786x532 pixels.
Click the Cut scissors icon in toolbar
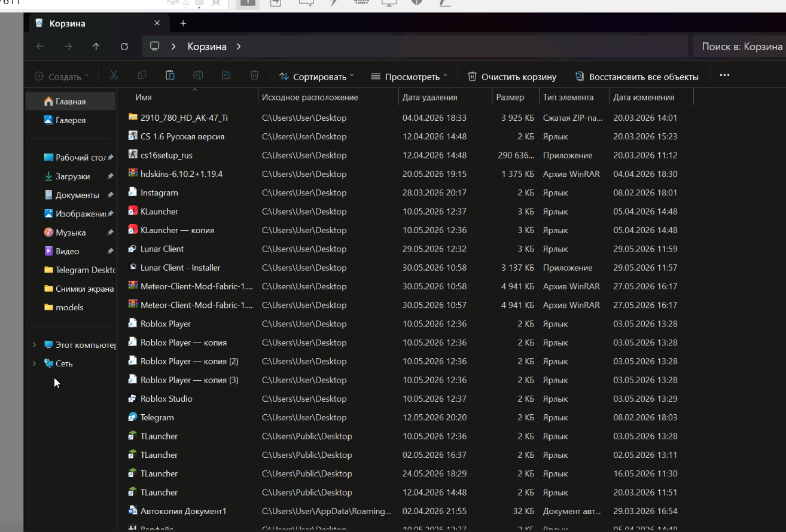coord(114,76)
